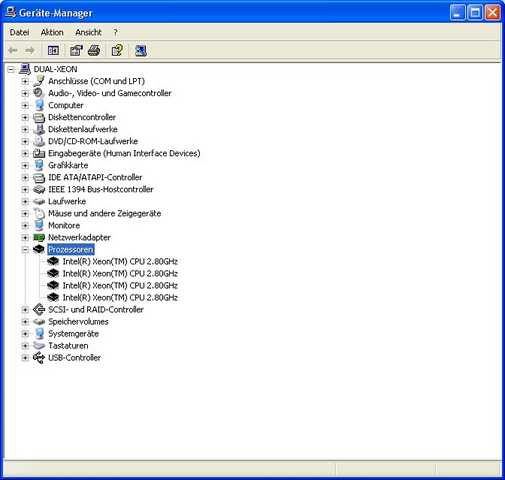Screen dimensions: 505x480
Task: Open the Aktion menu
Action: [52, 32]
